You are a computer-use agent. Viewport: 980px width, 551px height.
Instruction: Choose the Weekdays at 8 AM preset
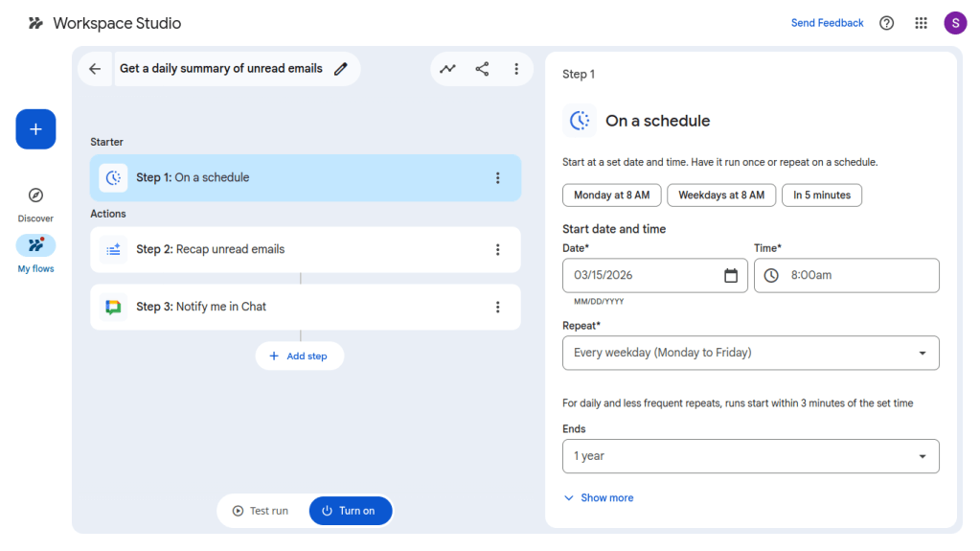721,195
